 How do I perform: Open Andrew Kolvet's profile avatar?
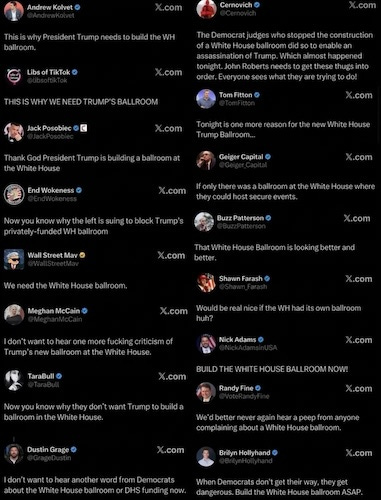(14, 11)
